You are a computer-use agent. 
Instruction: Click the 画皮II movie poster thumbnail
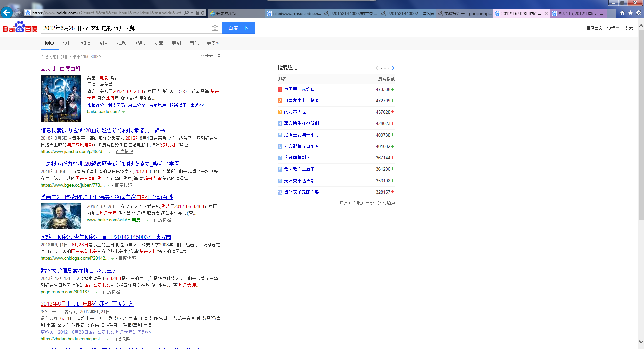coord(61,98)
